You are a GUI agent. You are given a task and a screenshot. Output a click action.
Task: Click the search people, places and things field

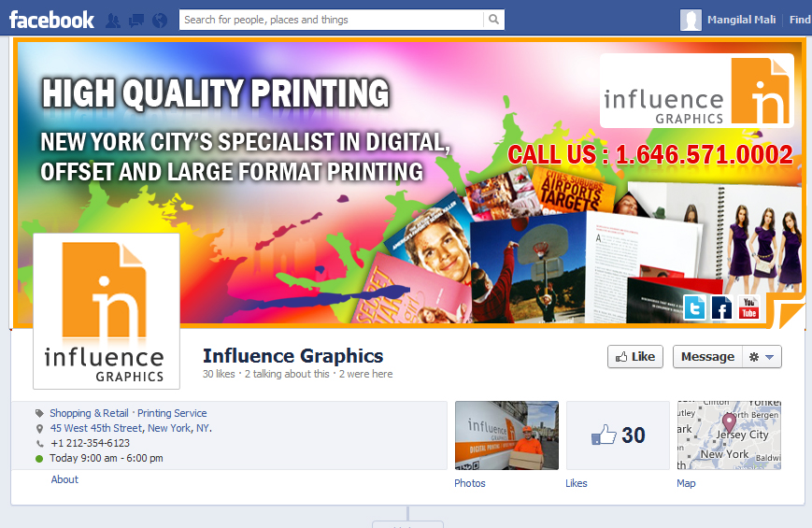(332, 20)
